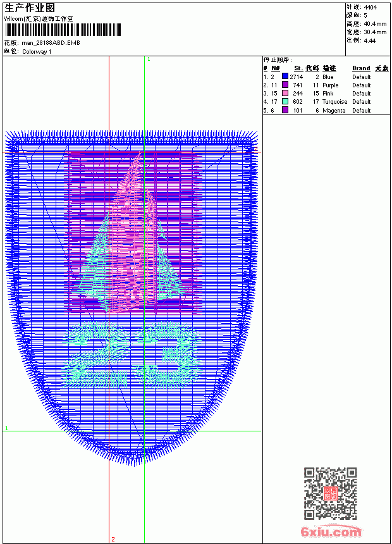Click the Brand column header
The width and height of the screenshot is (392, 544).
[361, 68]
